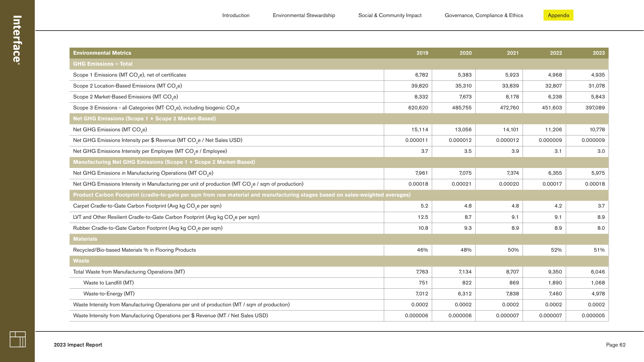Click the Interface wordmark in sidebar
The width and height of the screenshot is (644, 362).
click(17, 40)
